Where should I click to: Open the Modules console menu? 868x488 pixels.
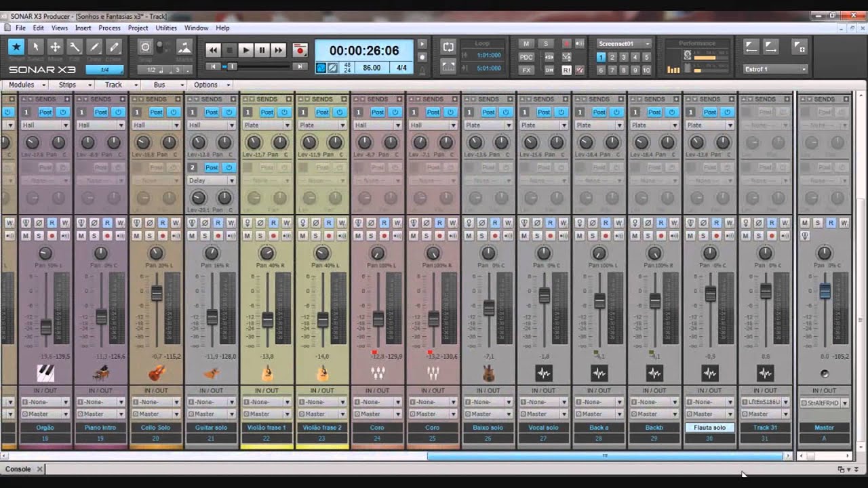(26, 85)
